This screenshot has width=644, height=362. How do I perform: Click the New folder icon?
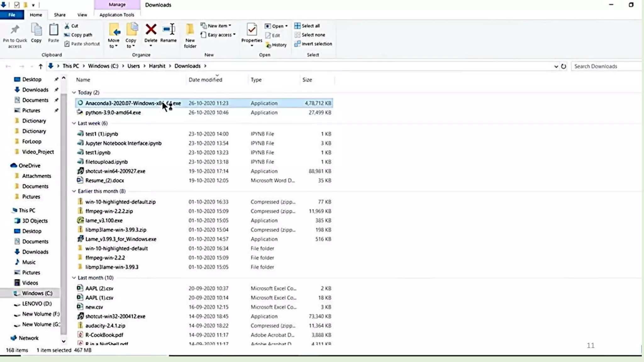point(190,30)
